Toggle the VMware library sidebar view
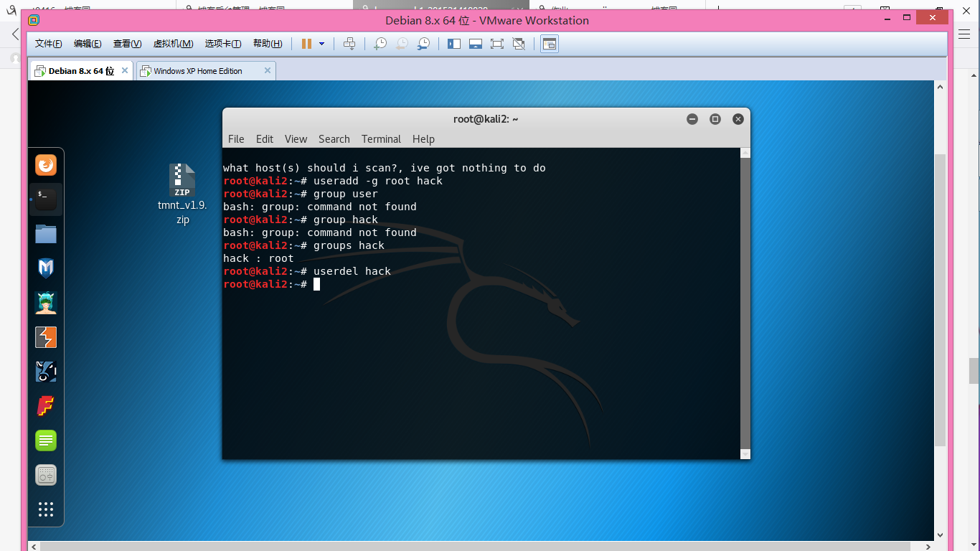Viewport: 980px width, 551px height. [x=454, y=44]
